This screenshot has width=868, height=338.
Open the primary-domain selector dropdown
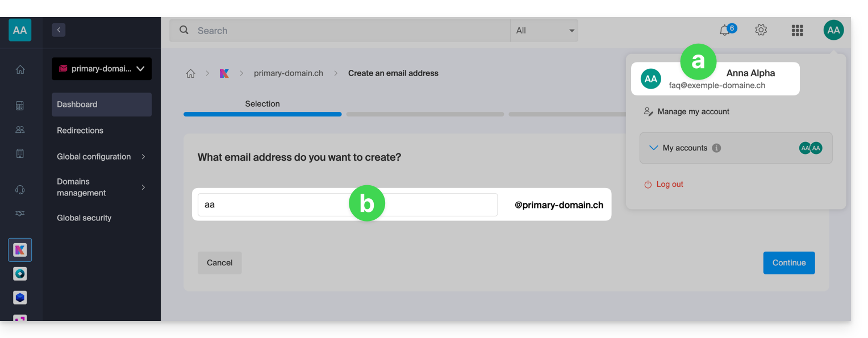coord(102,69)
